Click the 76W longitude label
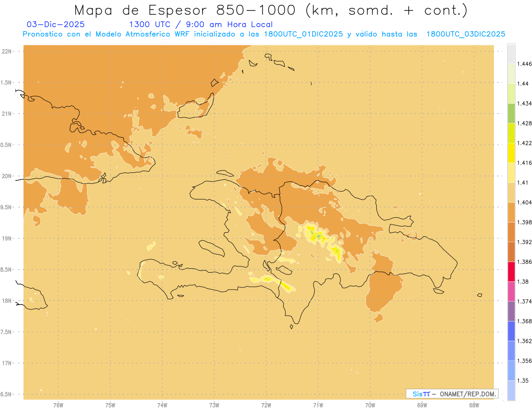 click(58, 405)
